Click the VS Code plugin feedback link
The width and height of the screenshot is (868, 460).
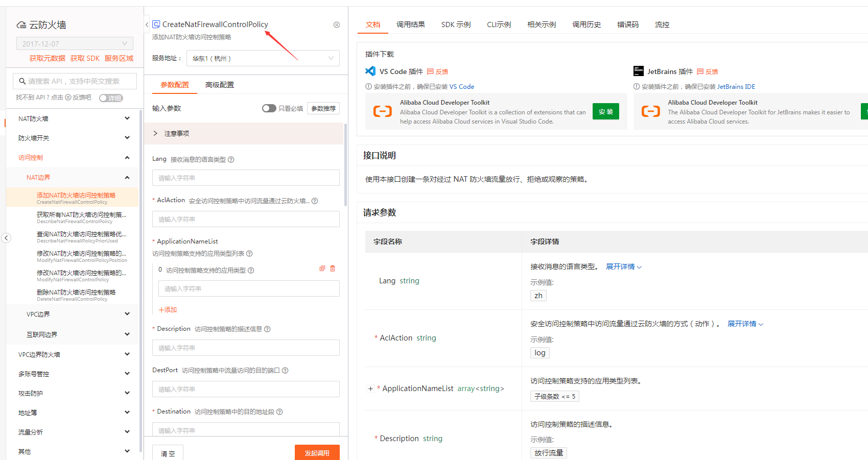pyautogui.click(x=438, y=71)
